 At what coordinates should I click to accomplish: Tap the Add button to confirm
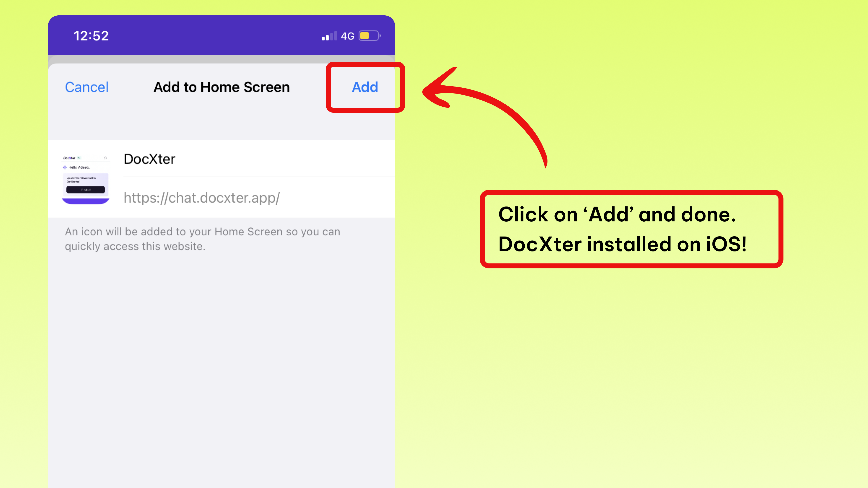pyautogui.click(x=365, y=87)
